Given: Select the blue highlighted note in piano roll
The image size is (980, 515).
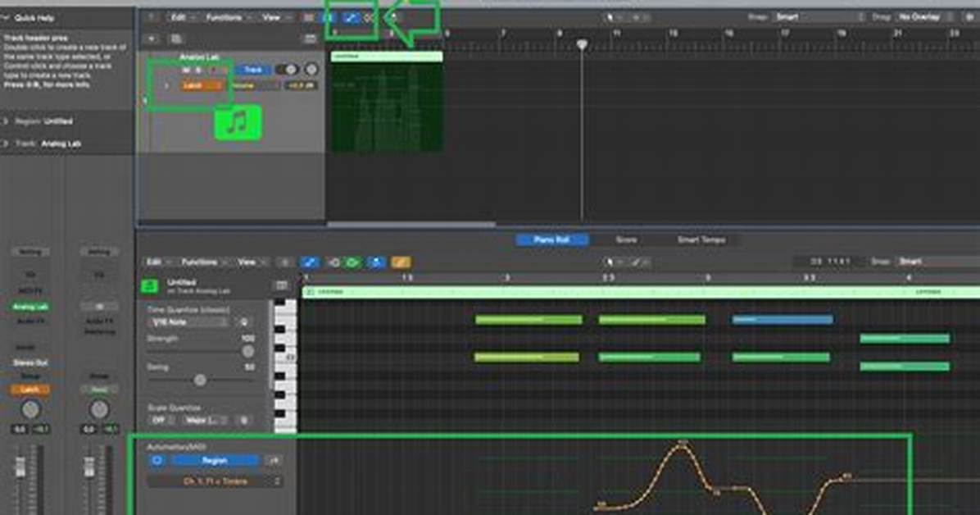Looking at the screenshot, I should click(783, 320).
